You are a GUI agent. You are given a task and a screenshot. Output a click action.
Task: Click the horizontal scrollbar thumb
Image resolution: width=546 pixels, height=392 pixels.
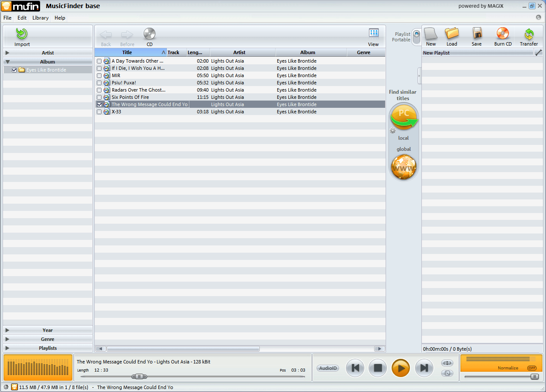click(183, 349)
